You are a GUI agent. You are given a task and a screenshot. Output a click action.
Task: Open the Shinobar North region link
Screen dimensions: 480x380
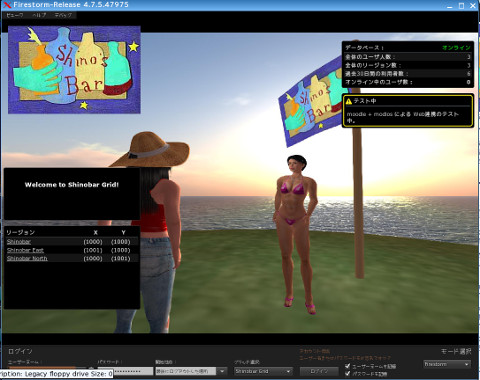pyautogui.click(x=27, y=258)
